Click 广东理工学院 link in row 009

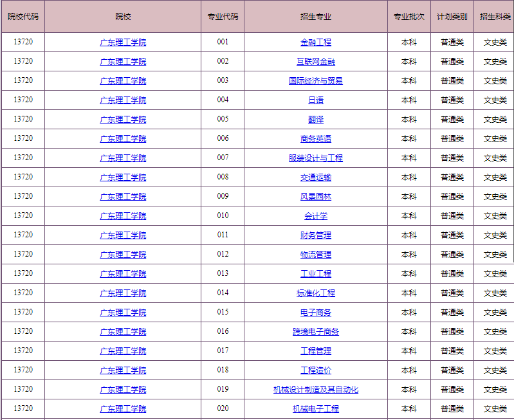coord(123,197)
